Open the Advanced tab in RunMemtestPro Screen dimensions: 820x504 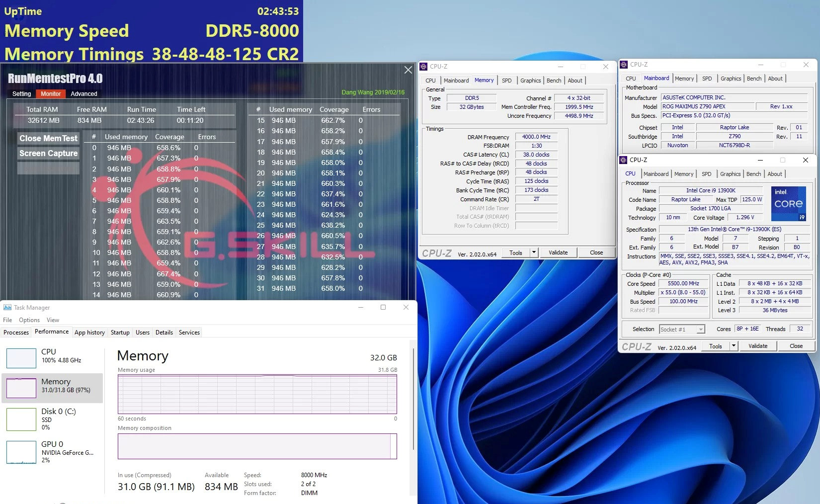84,93
